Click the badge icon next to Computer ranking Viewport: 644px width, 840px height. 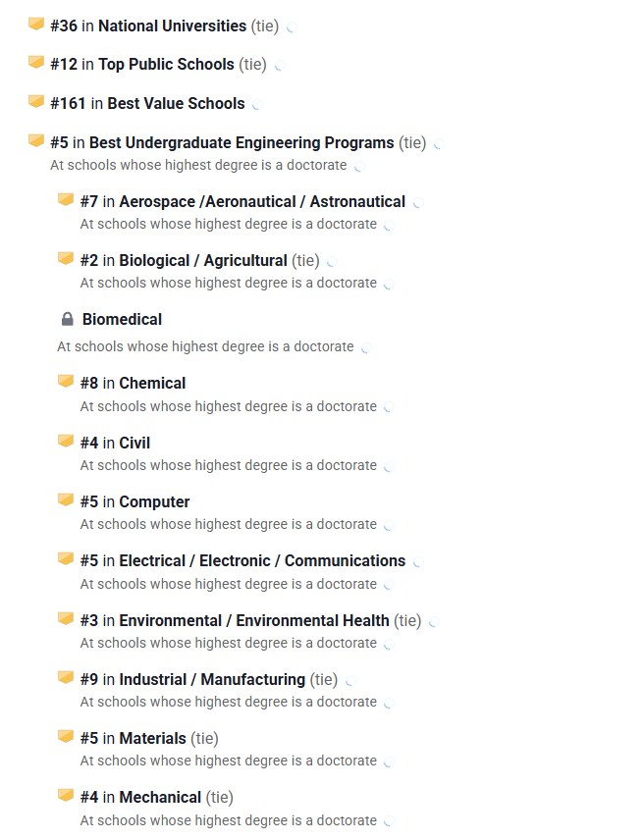pos(66,500)
